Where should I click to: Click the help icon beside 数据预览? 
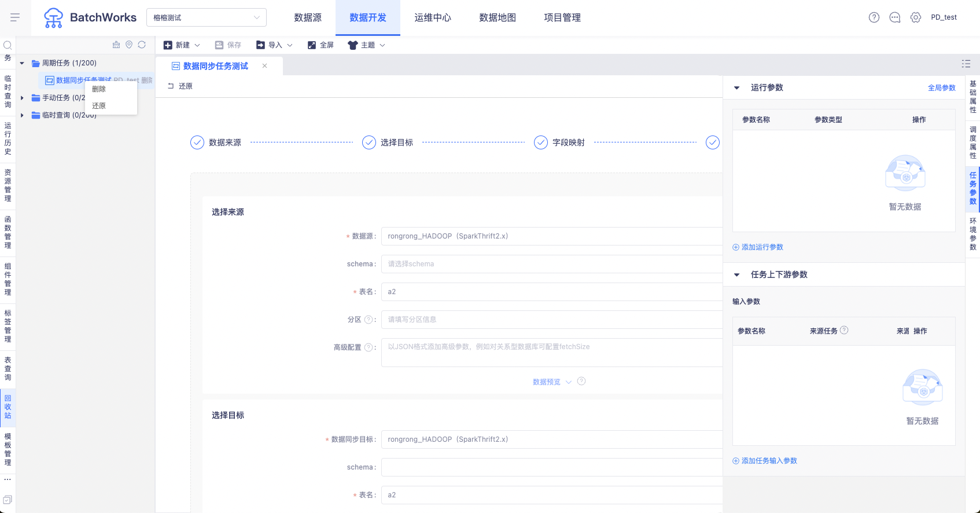point(581,381)
